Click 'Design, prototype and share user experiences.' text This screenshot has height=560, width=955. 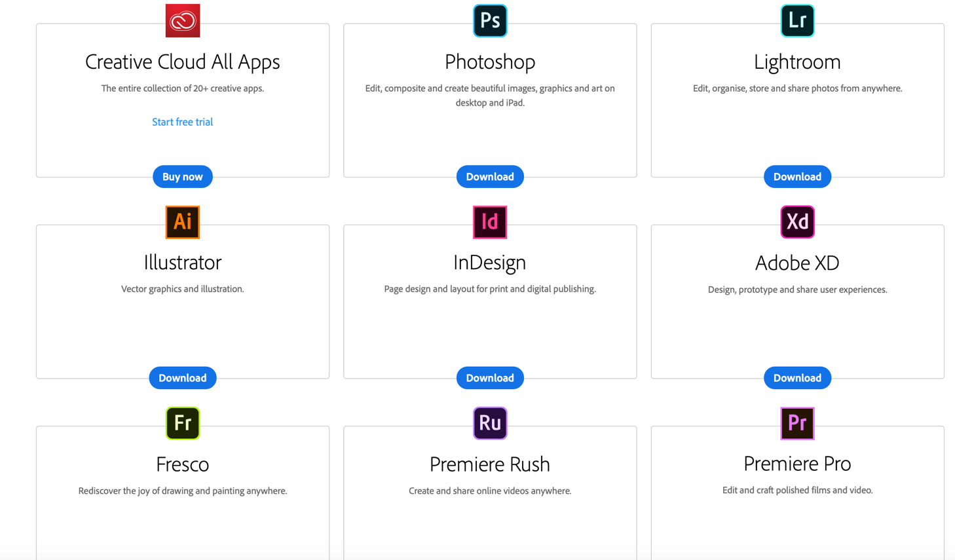(797, 289)
